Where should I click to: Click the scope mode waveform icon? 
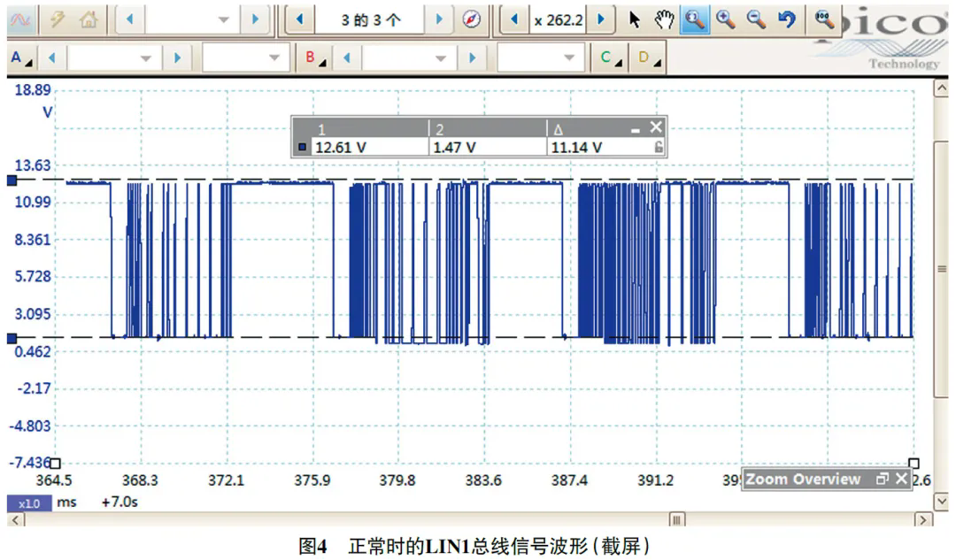pyautogui.click(x=21, y=20)
